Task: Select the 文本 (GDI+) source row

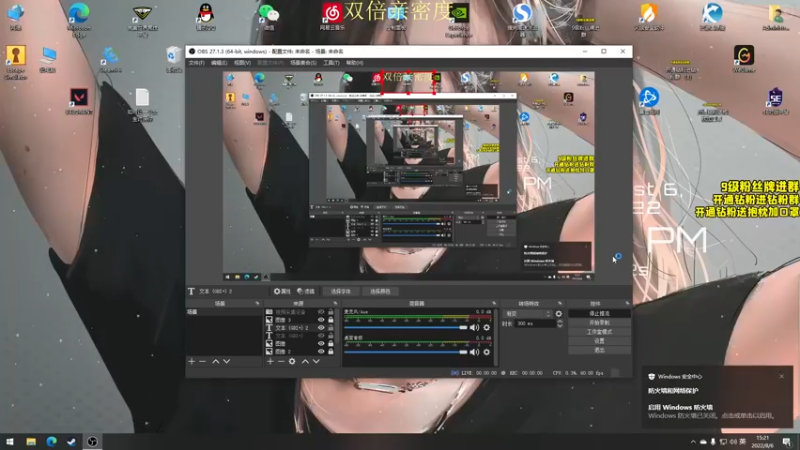Action: point(298,336)
